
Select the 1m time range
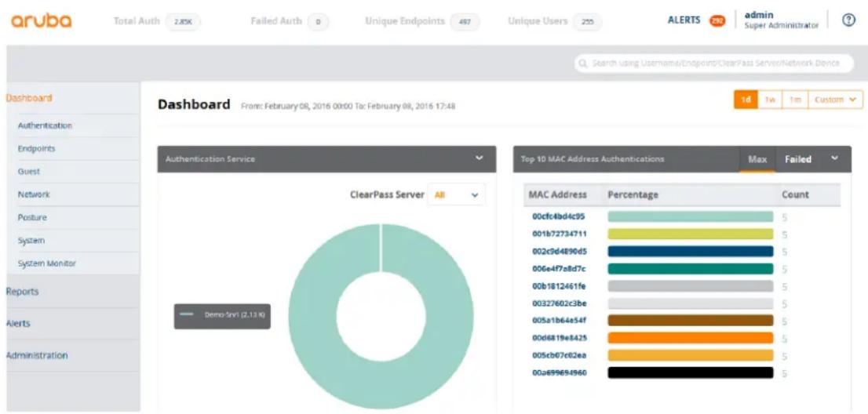point(795,100)
